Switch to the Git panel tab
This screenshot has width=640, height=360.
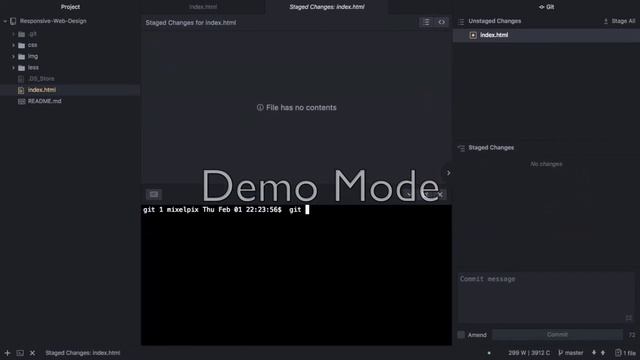pos(546,7)
